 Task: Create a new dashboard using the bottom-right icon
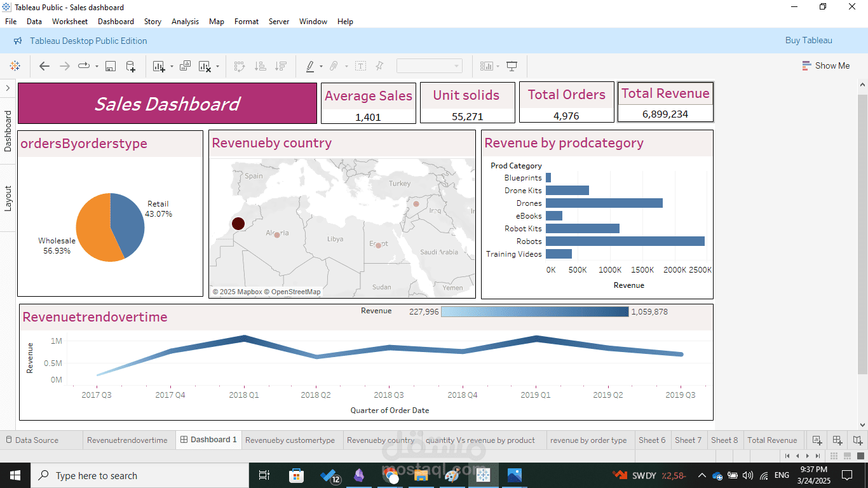[837, 440]
